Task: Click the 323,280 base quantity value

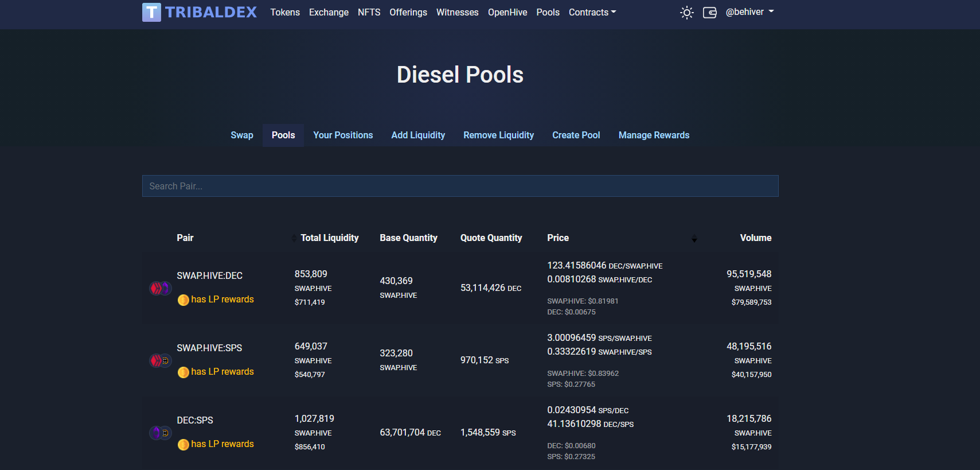Action: click(x=396, y=353)
